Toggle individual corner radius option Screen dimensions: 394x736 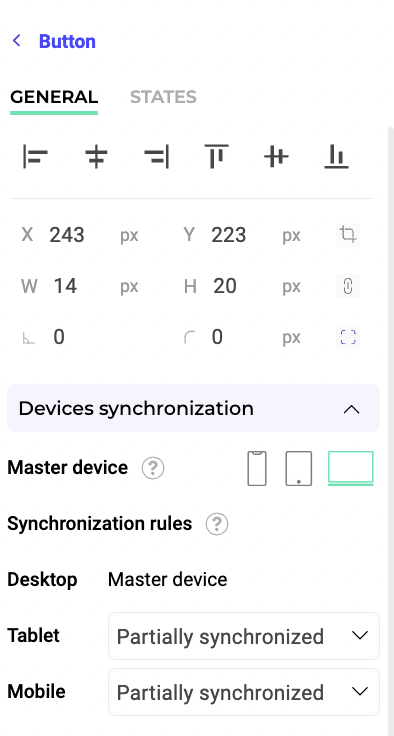click(x=348, y=337)
